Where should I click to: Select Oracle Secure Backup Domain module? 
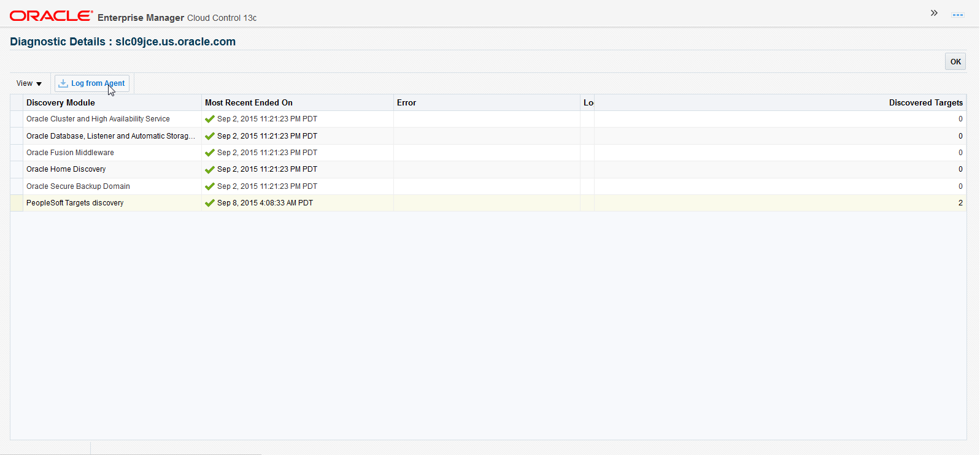tap(78, 186)
